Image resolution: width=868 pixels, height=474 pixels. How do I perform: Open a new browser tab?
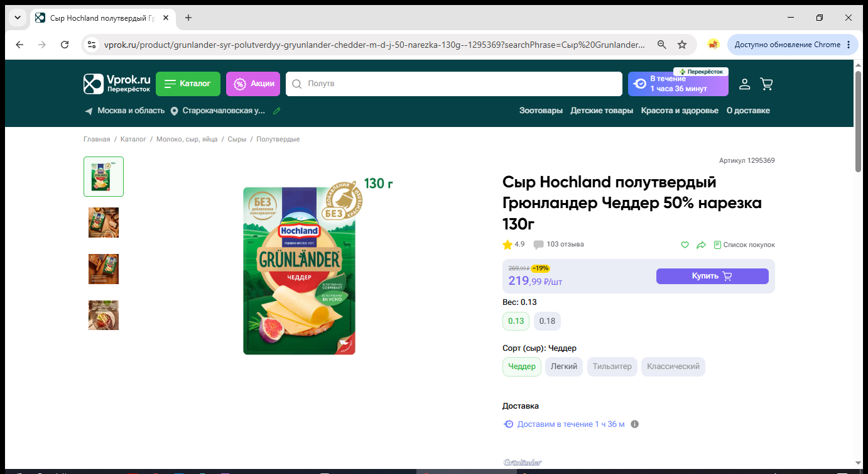coord(188,18)
